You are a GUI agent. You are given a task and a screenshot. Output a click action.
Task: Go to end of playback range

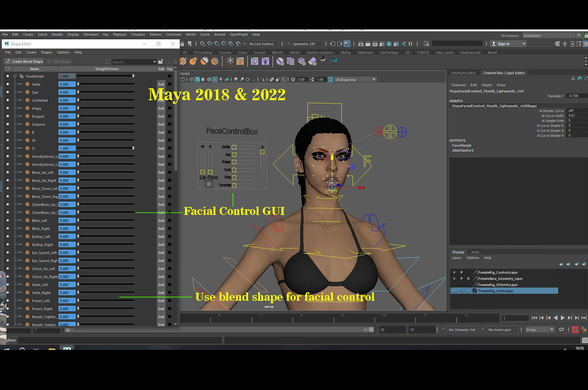(584, 318)
